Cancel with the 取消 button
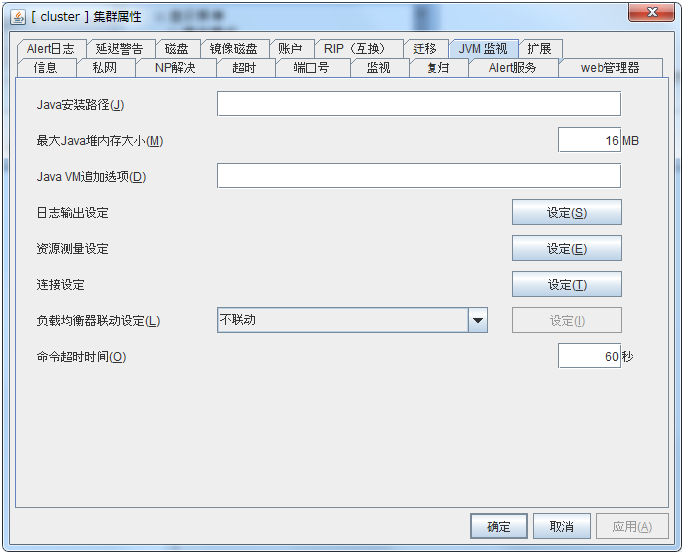The height and width of the screenshot is (554, 684). [562, 526]
